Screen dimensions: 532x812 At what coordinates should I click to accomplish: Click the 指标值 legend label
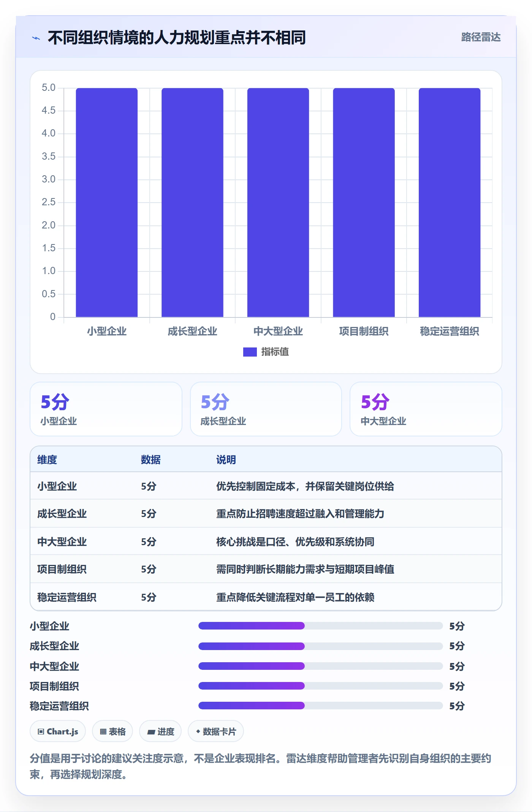pos(275,352)
